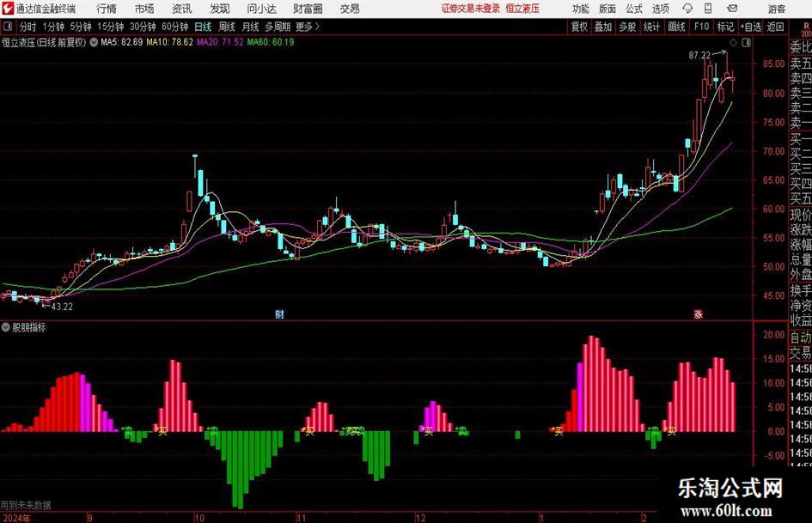Click the 叠加 overlay button
812x523 pixels.
click(x=603, y=27)
